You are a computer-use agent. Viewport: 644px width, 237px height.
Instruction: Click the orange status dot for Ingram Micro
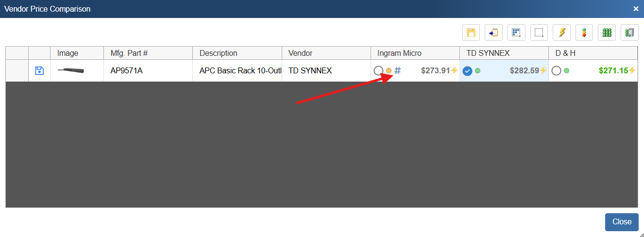point(389,71)
